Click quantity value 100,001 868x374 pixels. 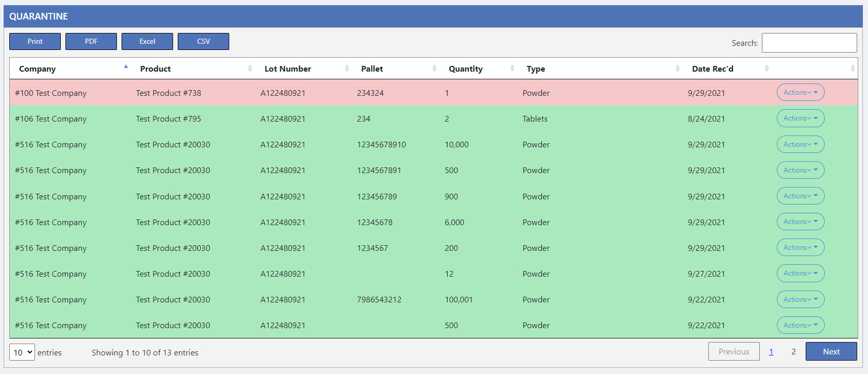(x=458, y=299)
